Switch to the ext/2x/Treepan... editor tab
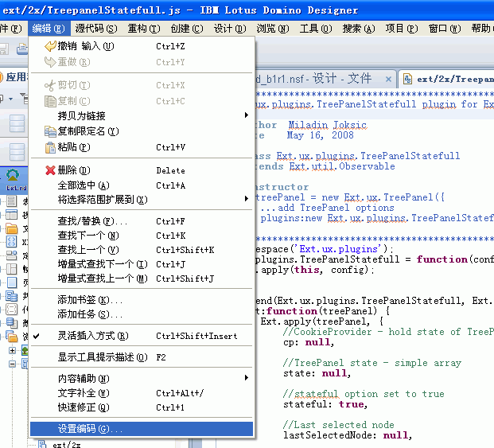 coord(447,79)
